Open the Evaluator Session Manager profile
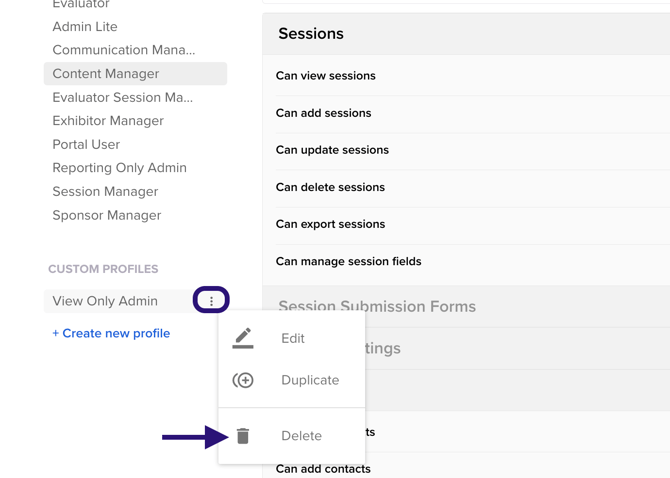670x478 pixels. (123, 97)
